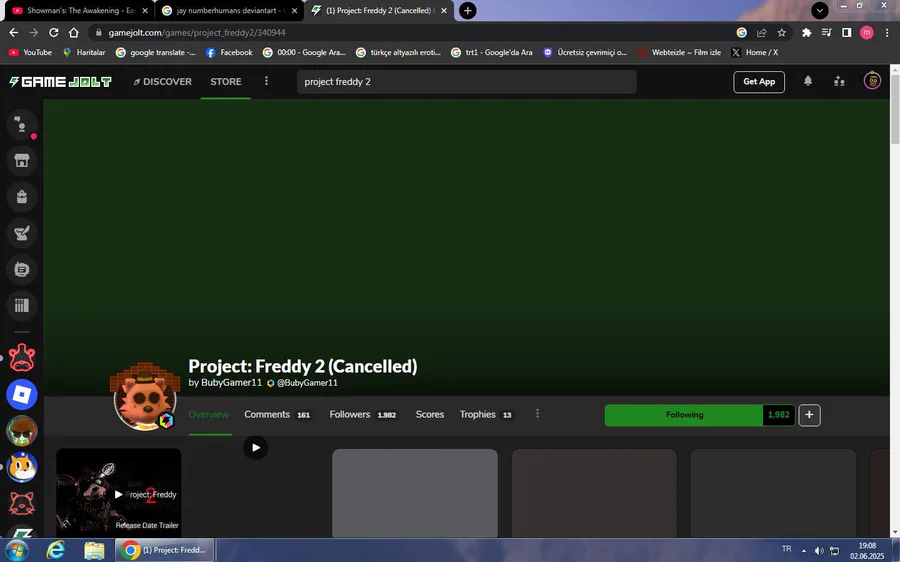
Task: Open the mobile app icon in the sidebar
Action: point(22,269)
